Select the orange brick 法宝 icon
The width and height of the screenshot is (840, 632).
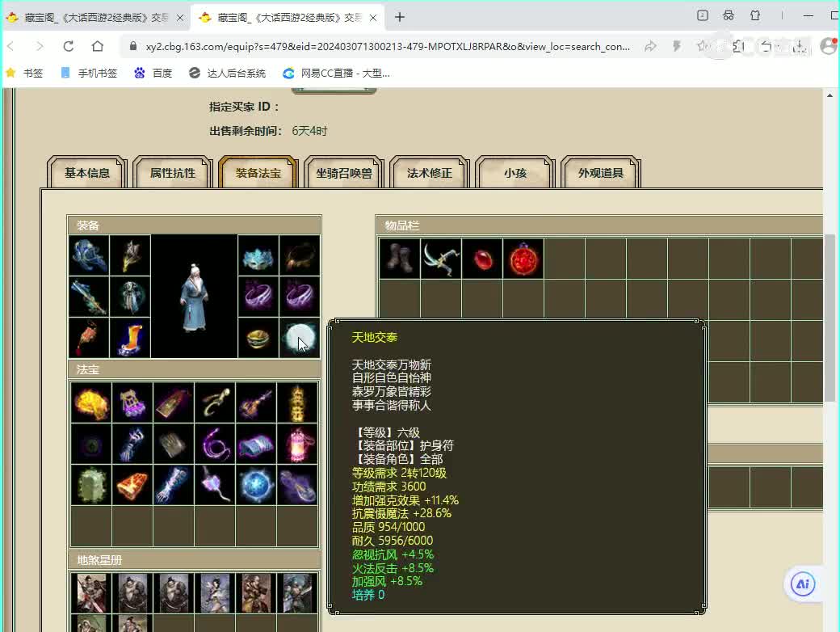[132, 485]
